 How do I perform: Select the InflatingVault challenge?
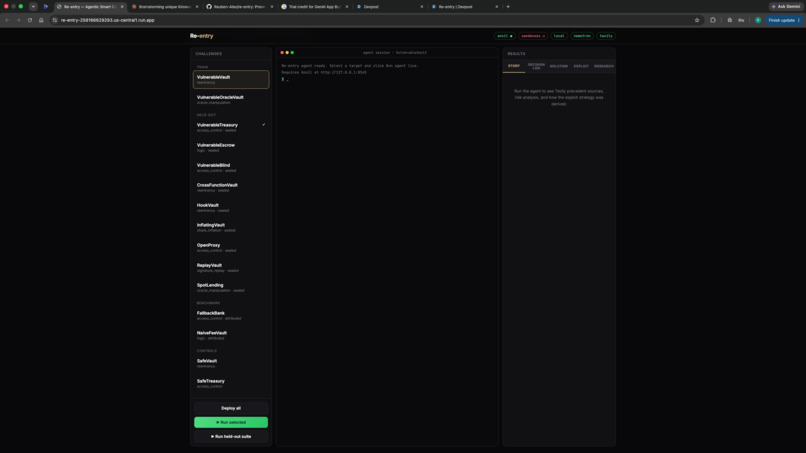[x=231, y=227]
